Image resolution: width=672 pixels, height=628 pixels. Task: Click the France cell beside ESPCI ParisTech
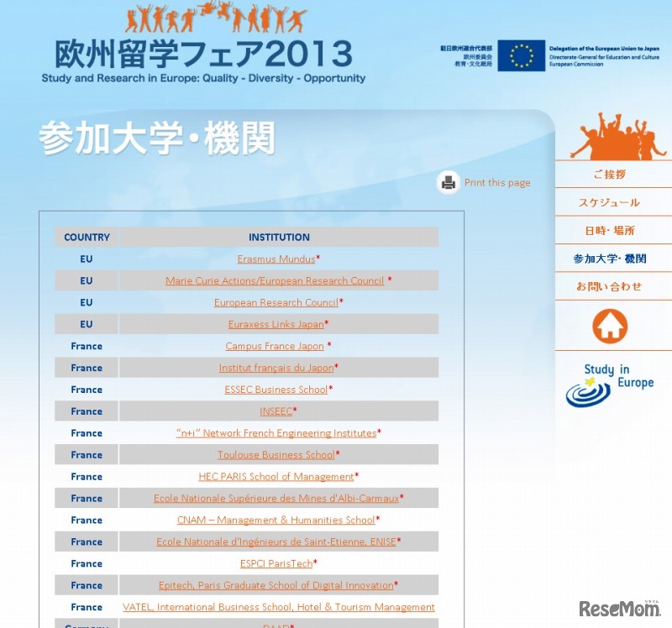tap(87, 563)
